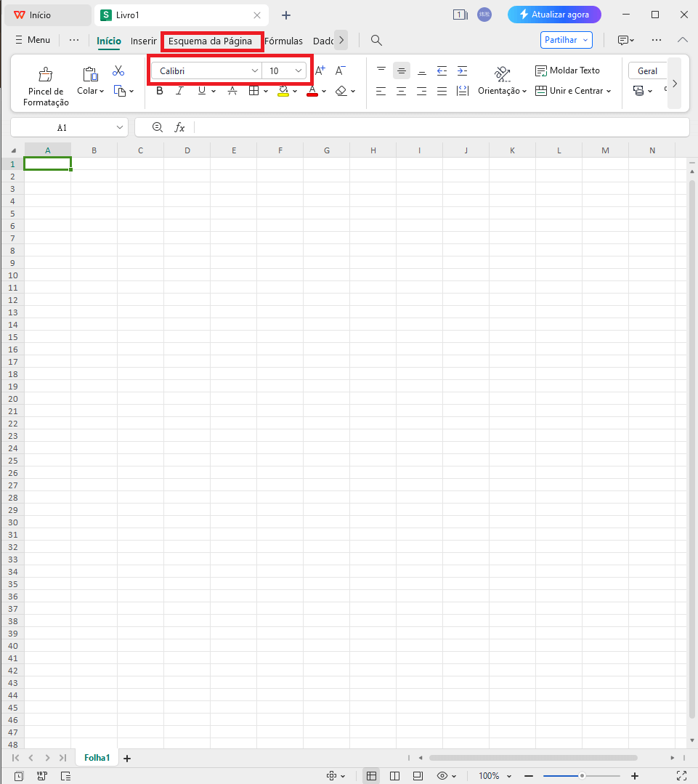Open font name dropdown Calibri
Image resolution: width=698 pixels, height=784 pixels.
[x=255, y=71]
